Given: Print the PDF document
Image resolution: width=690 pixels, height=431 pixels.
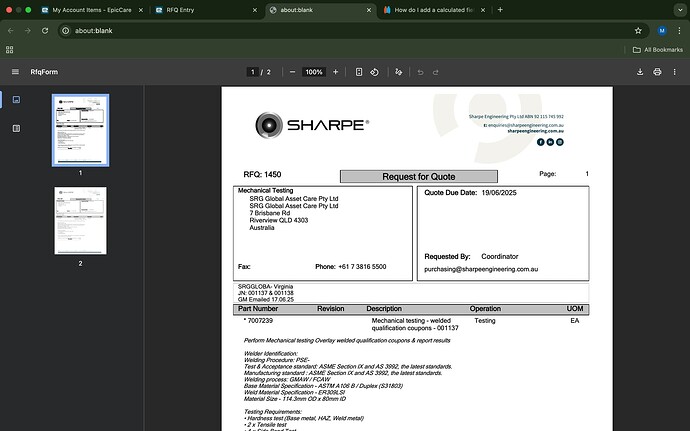Looking at the screenshot, I should point(657,72).
